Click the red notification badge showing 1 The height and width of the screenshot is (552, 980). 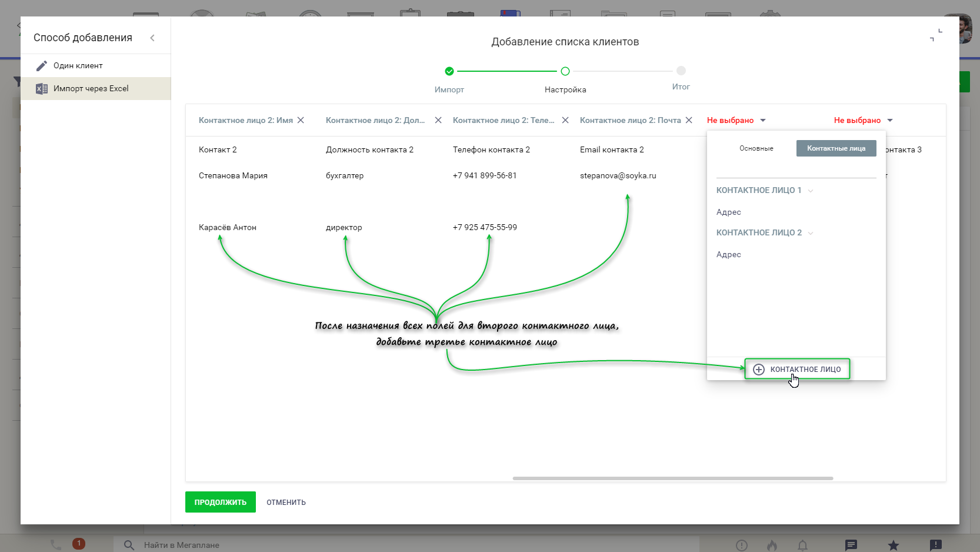click(x=79, y=543)
